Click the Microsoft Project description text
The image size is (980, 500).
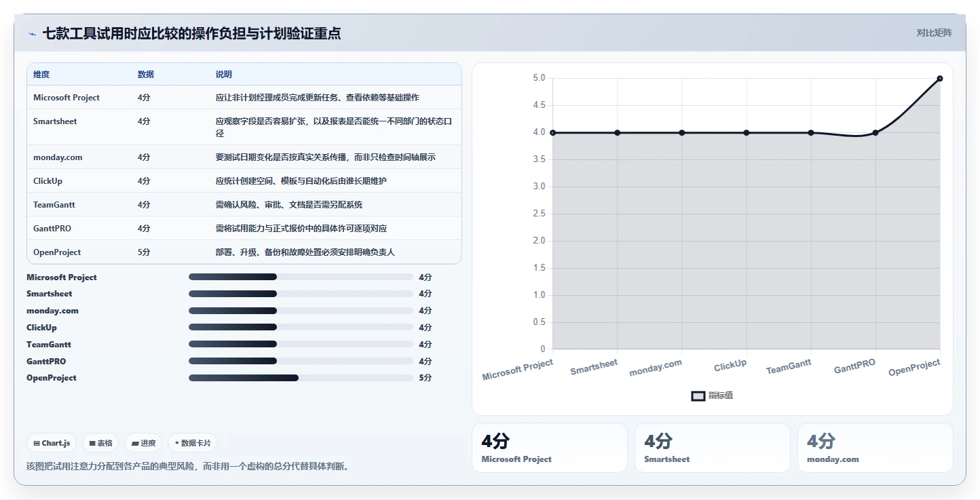point(318,98)
